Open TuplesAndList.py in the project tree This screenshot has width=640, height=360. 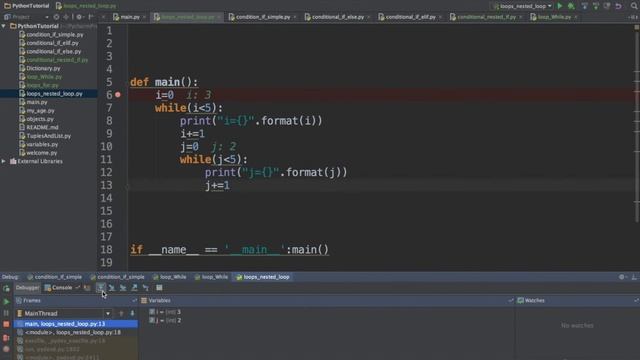click(48, 136)
